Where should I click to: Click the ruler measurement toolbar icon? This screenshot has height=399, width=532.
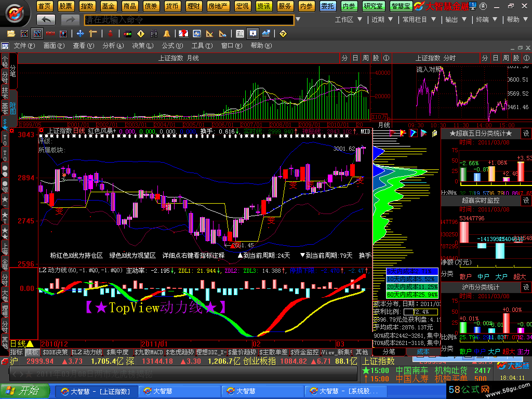coord(93,34)
